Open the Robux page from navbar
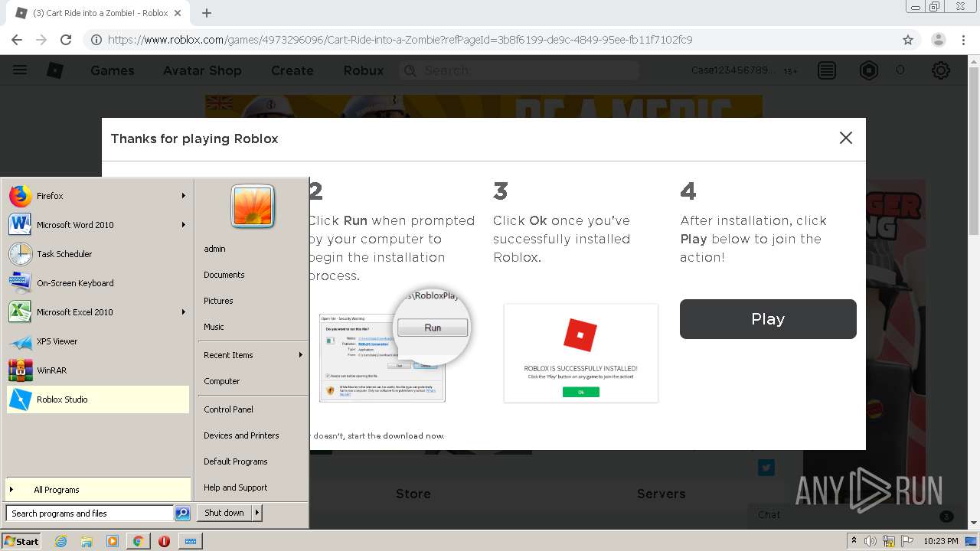 point(364,70)
